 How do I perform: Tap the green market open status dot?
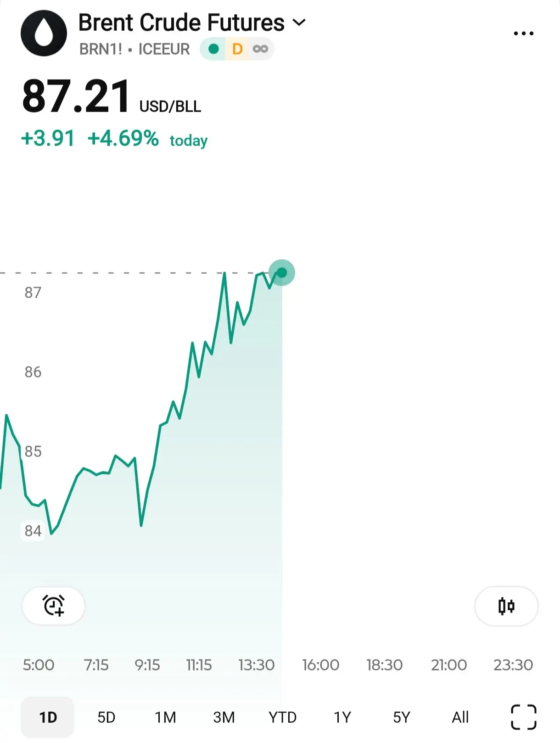pos(213,49)
